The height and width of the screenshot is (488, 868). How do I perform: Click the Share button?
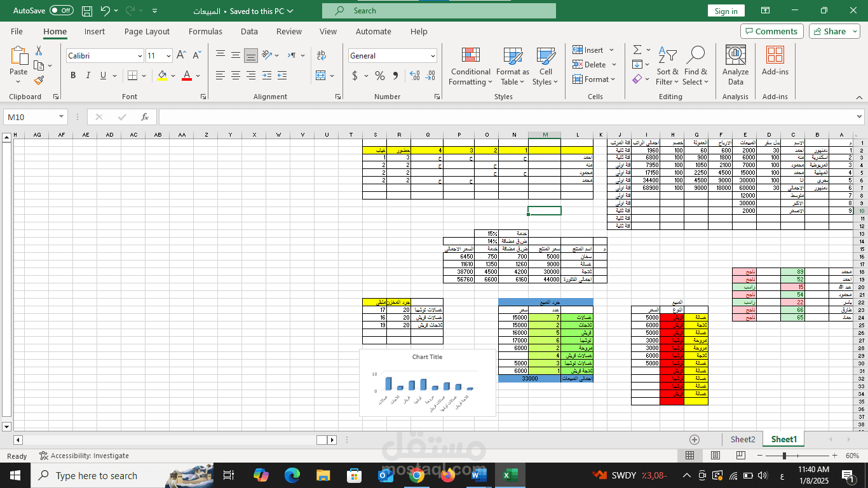coord(834,31)
